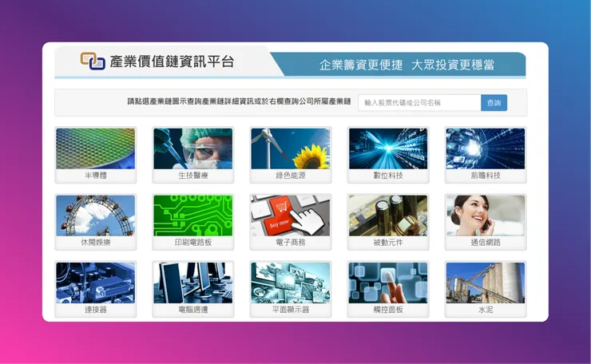591x364 pixels.
Task: Click the 前瞻科技 label link
Action: click(x=486, y=176)
